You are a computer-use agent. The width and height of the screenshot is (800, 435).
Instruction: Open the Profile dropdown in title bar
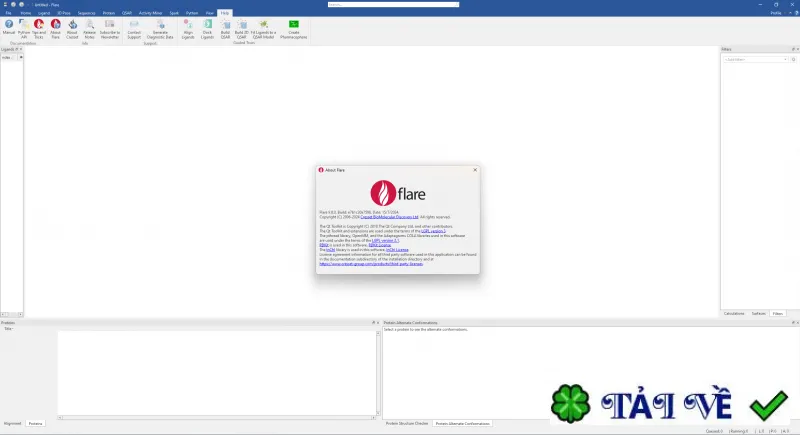778,13
